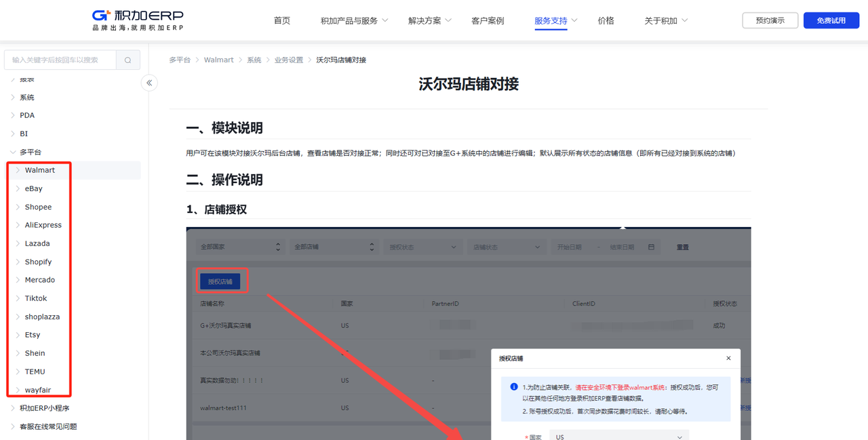Expand the TEMU chevron in sidebar

tap(18, 372)
